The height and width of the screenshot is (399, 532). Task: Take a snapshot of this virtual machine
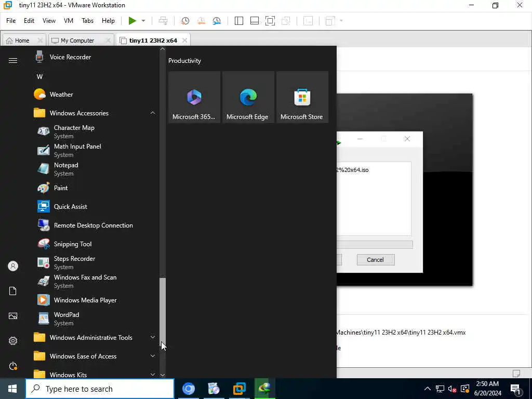[x=185, y=21]
